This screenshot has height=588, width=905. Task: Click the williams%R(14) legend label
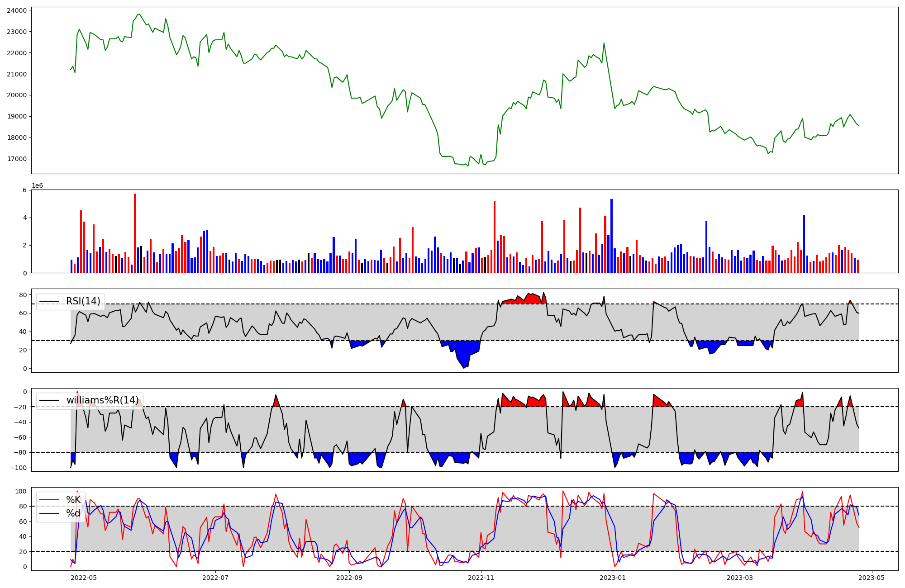tap(103, 400)
